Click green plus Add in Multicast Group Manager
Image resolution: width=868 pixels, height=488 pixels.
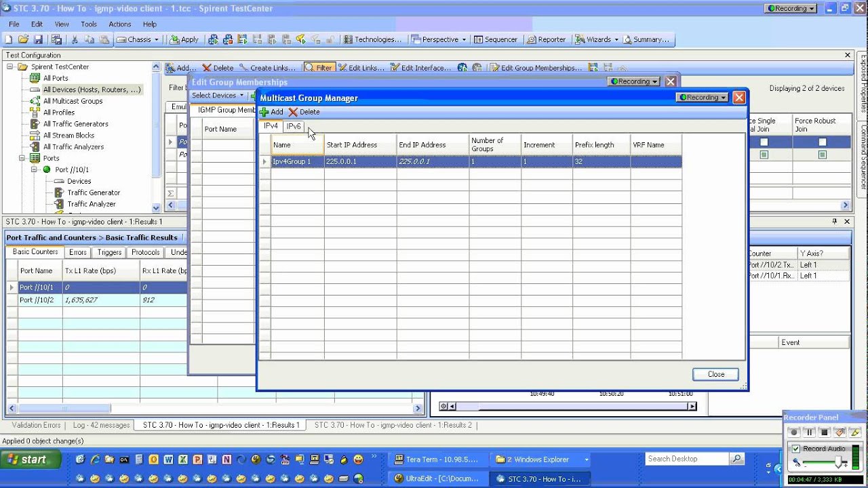pyautogui.click(x=272, y=112)
